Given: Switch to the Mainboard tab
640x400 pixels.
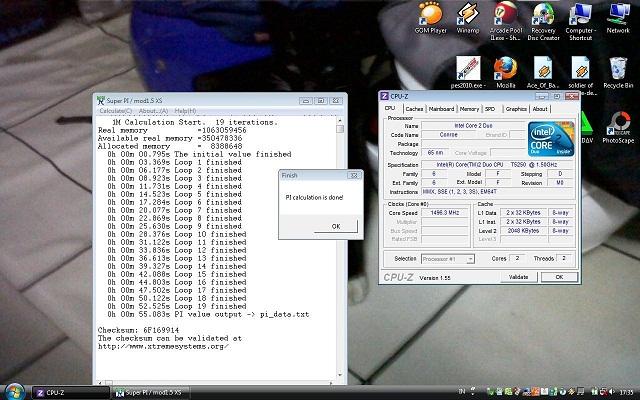Looking at the screenshot, I should 441,109.
